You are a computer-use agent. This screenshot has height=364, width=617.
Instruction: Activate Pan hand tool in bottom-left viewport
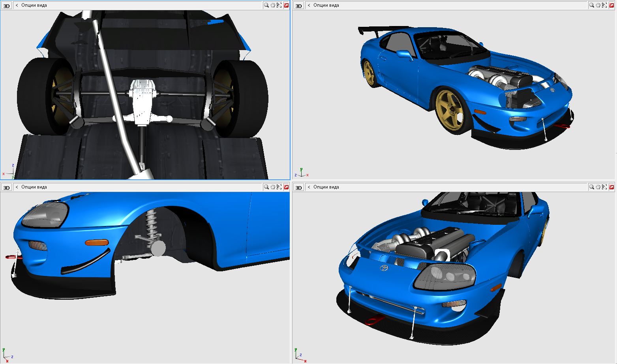[x=273, y=187]
